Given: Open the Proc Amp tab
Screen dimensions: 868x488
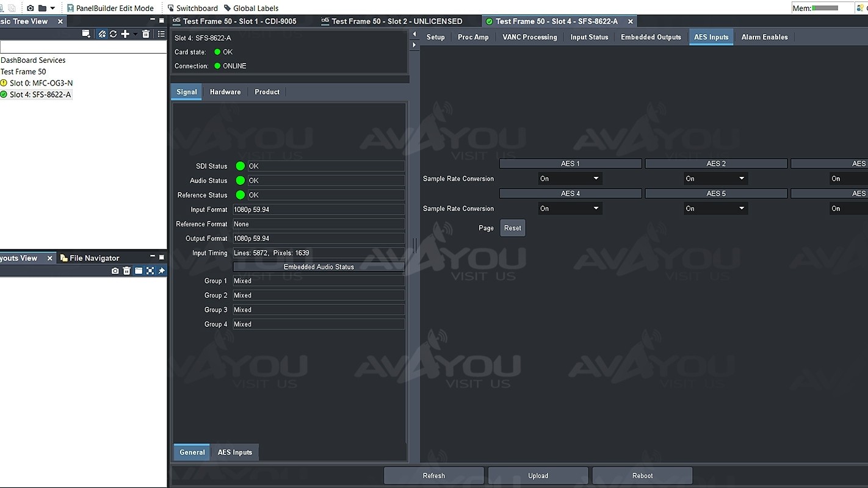Looking at the screenshot, I should point(473,37).
